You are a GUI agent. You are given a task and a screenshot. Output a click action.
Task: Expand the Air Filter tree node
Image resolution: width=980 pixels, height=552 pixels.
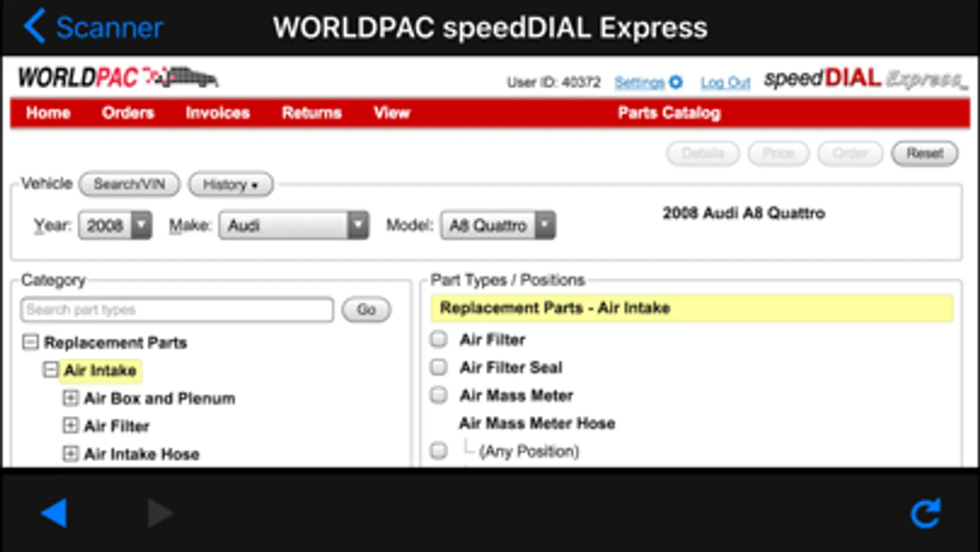tap(70, 425)
